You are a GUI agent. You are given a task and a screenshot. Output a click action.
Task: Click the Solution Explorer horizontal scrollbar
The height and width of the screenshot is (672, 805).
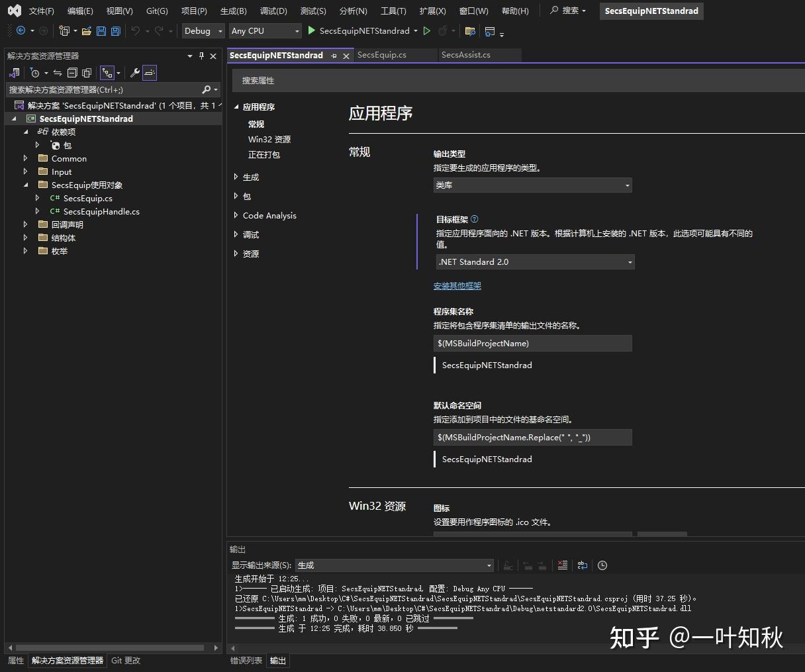point(110,648)
